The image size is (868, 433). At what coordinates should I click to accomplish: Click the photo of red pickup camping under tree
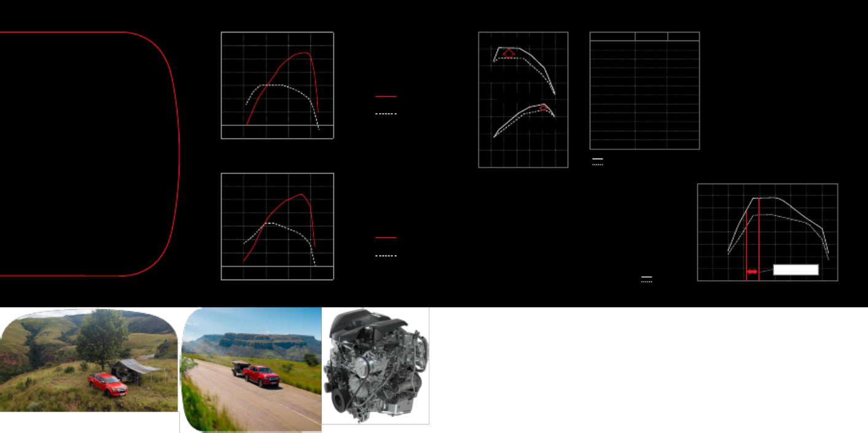[x=88, y=361]
